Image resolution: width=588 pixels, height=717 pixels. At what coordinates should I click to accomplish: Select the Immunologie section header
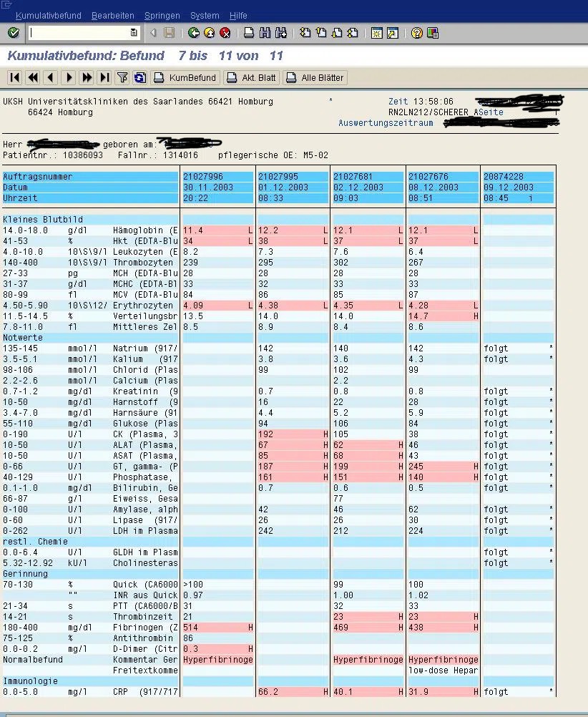point(30,681)
